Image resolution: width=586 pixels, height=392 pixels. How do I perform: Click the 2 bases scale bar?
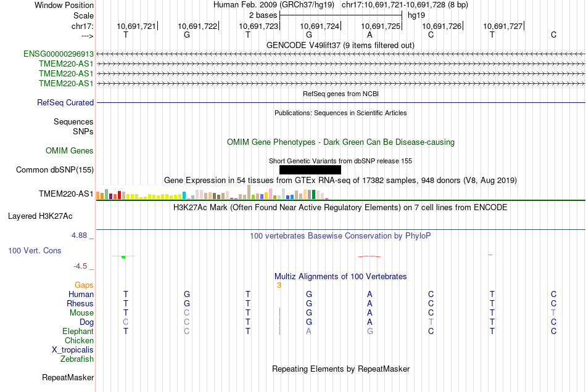pyautogui.click(x=340, y=15)
